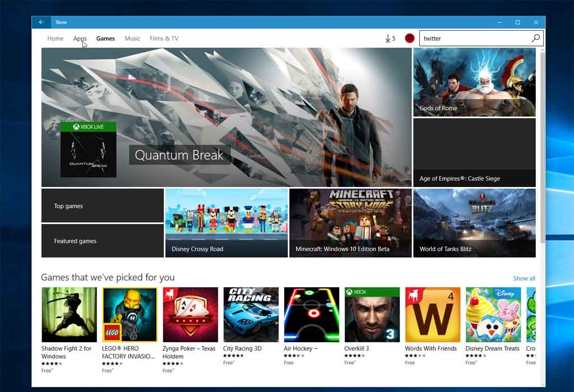Viewport: 574px width, 392px height.
Task: Open the Quantum Break featured banner
Action: pyautogui.click(x=226, y=117)
